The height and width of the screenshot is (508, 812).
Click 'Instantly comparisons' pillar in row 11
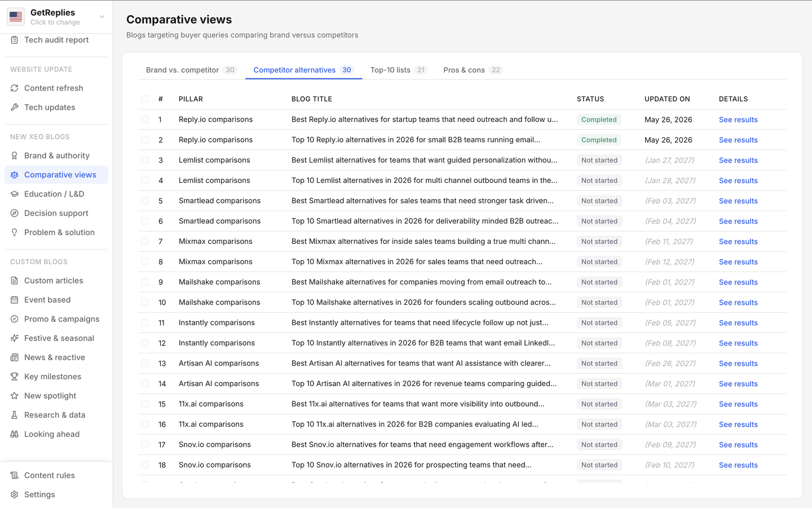tap(217, 323)
